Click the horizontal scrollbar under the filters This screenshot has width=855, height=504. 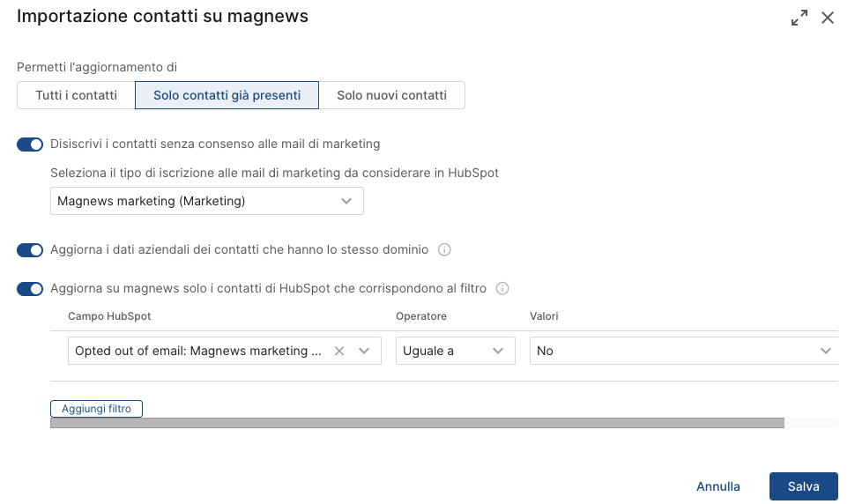click(417, 423)
